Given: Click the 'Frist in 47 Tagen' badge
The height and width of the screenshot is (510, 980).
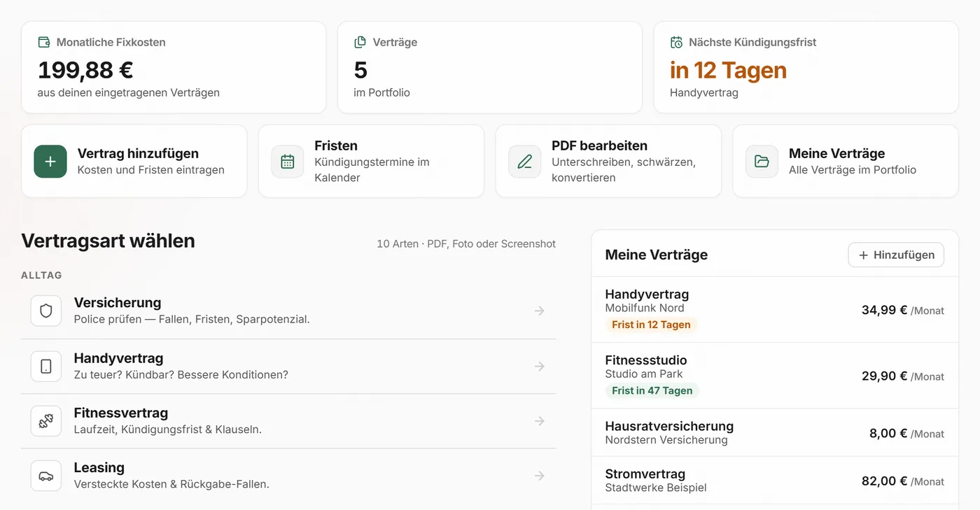Looking at the screenshot, I should (x=652, y=390).
